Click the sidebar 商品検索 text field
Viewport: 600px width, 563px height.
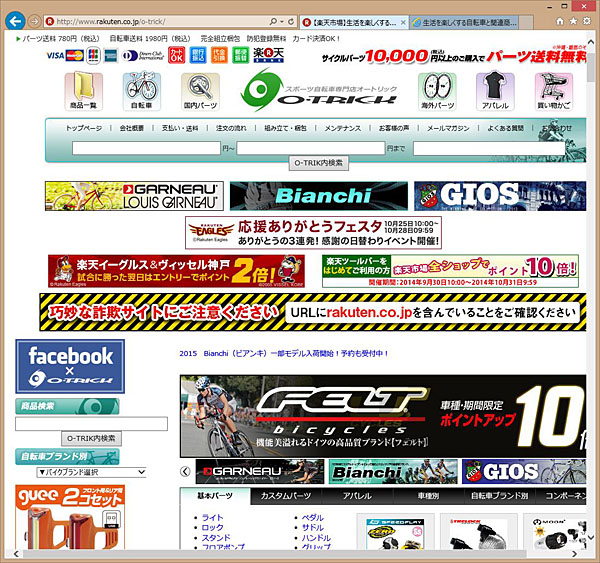[91, 424]
